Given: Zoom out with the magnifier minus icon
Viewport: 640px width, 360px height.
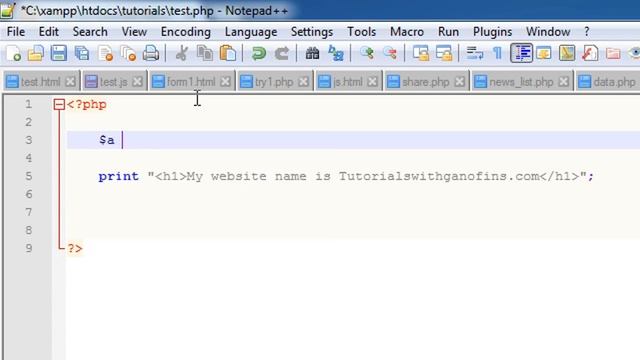Looking at the screenshot, I should [x=389, y=53].
